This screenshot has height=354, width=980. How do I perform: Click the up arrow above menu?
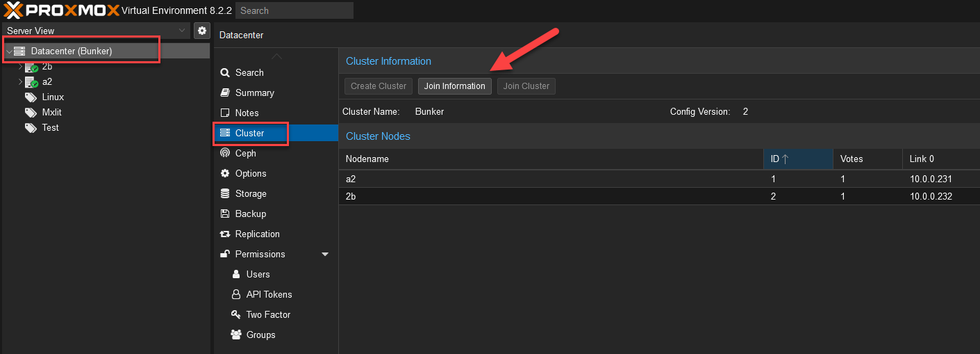(x=276, y=56)
